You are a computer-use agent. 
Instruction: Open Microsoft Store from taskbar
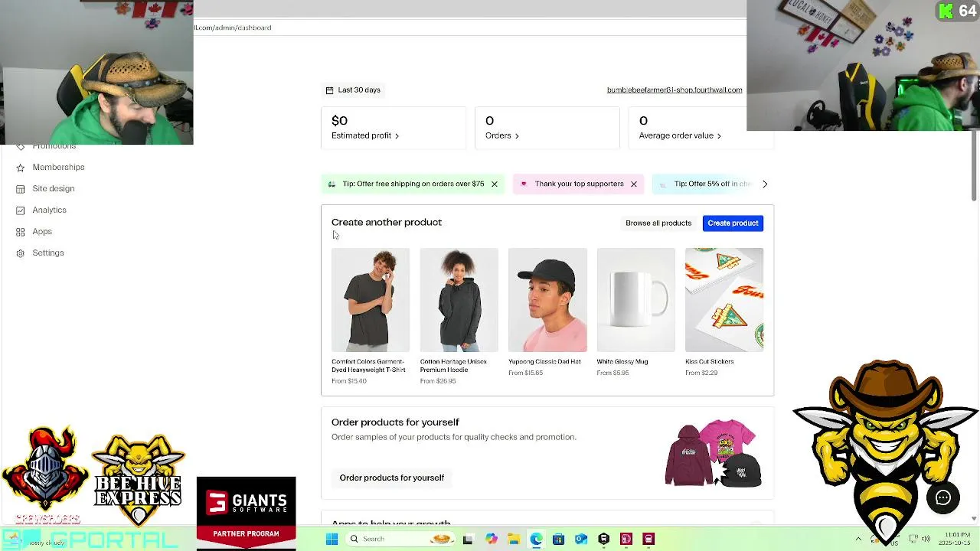pyautogui.click(x=558, y=539)
